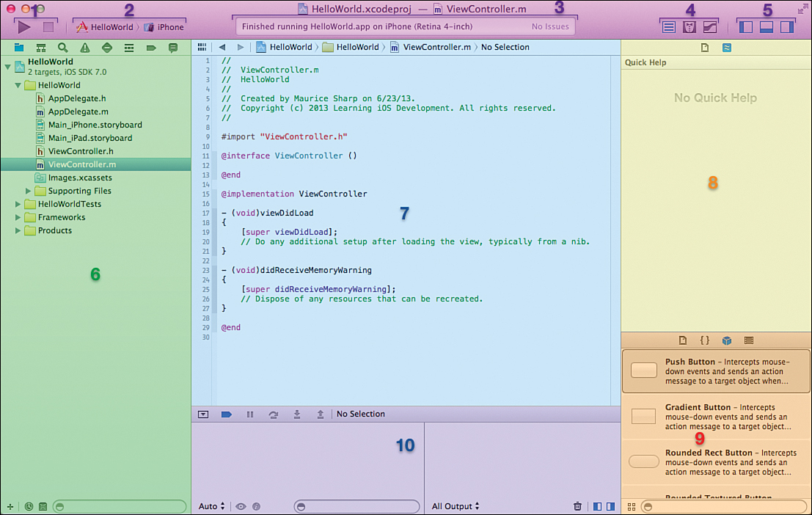Hide the debug area with the disclosure button
This screenshot has height=515, width=812.
[x=203, y=414]
